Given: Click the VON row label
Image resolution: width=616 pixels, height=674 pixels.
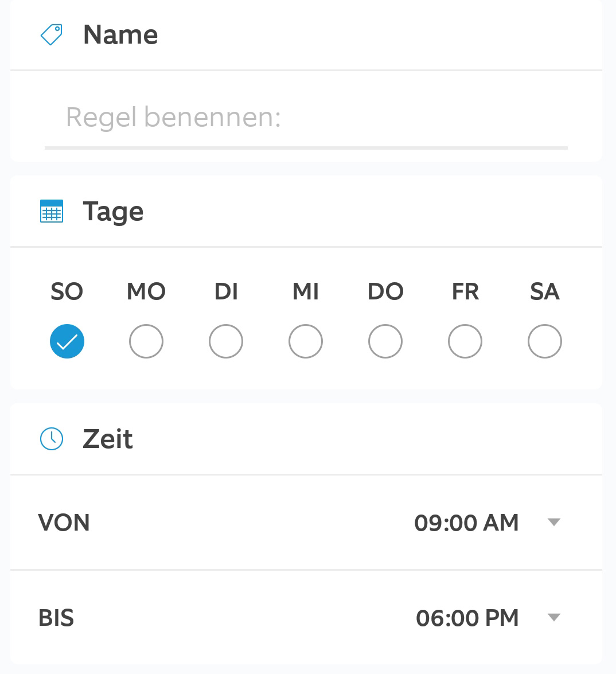Looking at the screenshot, I should click(x=64, y=523).
